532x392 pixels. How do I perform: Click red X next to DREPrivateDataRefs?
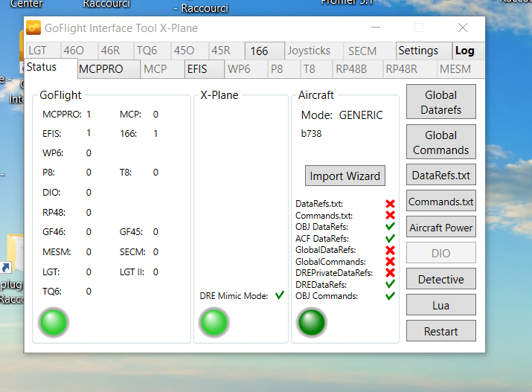tap(390, 273)
